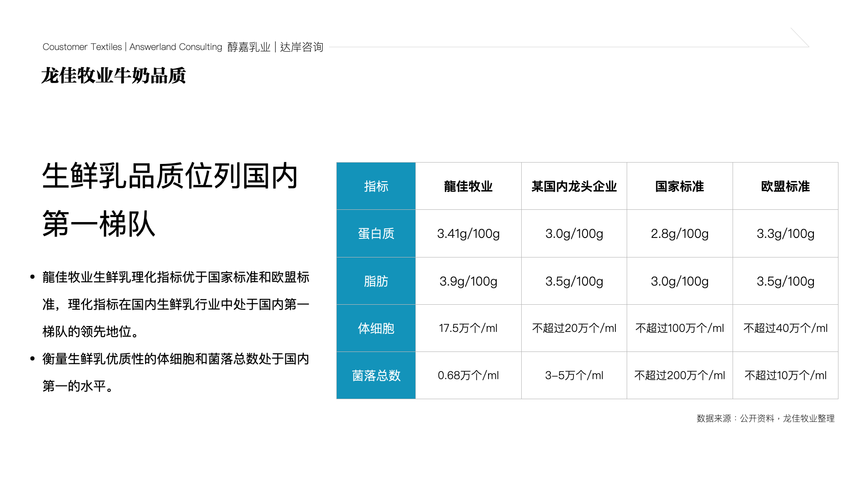Click the header text Answerland Consulting
868x485 pixels.
175,47
